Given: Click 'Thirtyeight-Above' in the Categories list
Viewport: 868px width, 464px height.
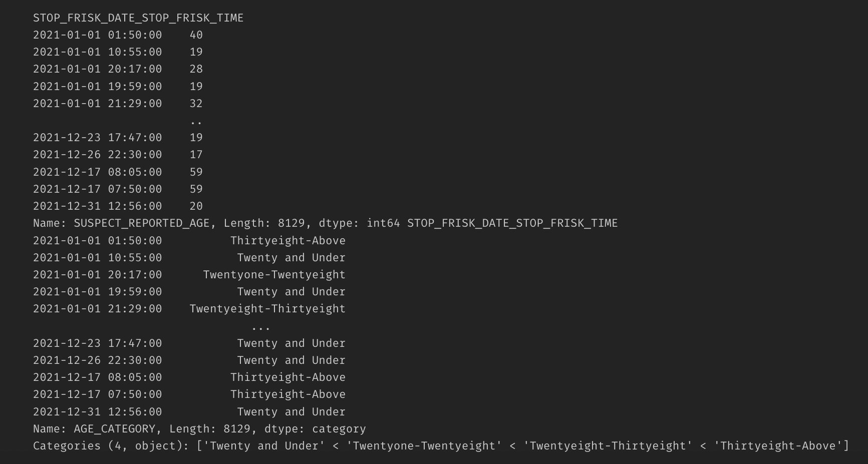Looking at the screenshot, I should click(778, 446).
